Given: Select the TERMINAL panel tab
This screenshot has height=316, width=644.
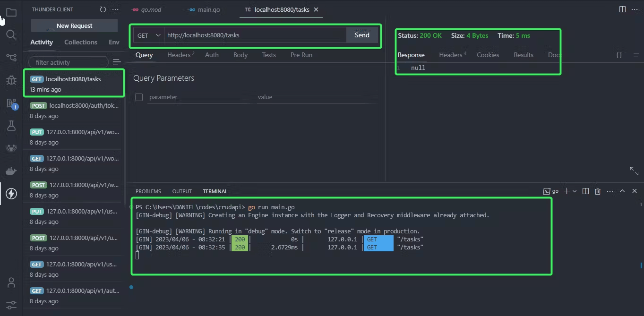Looking at the screenshot, I should coord(215,191).
